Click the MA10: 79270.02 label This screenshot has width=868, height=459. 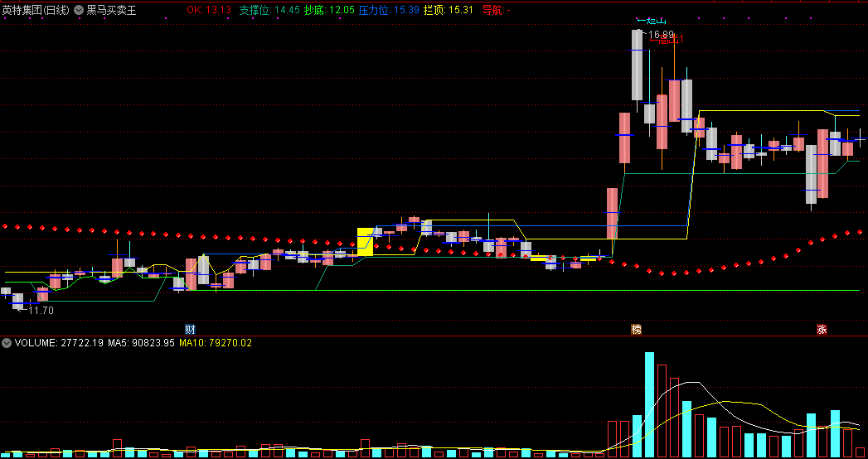coord(216,343)
